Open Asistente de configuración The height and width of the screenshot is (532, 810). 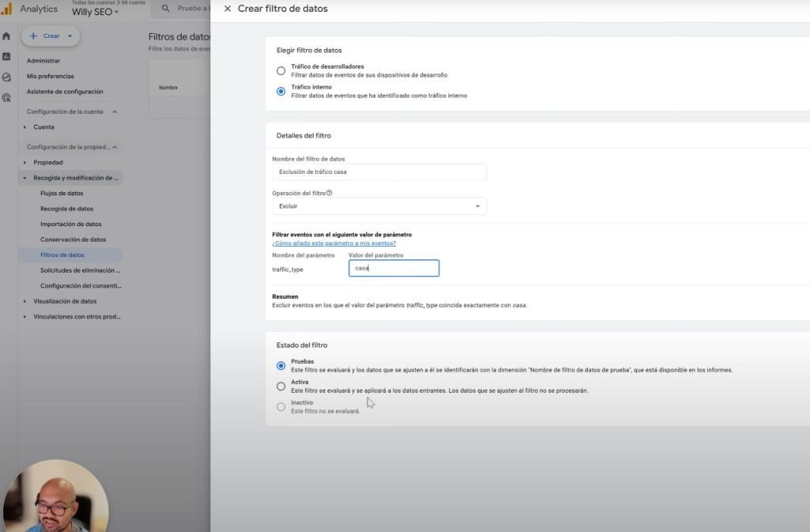(65, 92)
